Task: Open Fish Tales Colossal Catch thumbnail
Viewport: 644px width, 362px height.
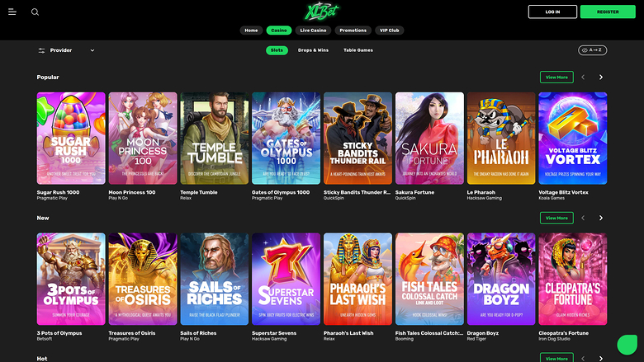Action: click(429, 280)
